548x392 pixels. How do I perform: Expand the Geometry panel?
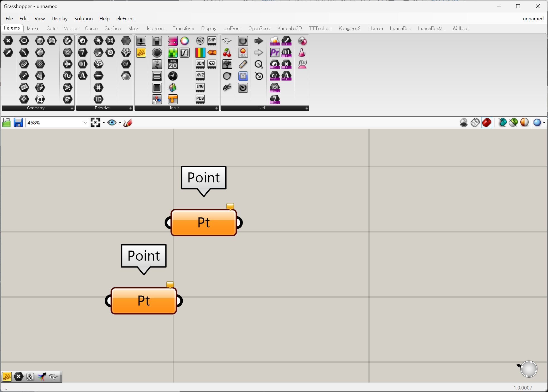pos(72,108)
